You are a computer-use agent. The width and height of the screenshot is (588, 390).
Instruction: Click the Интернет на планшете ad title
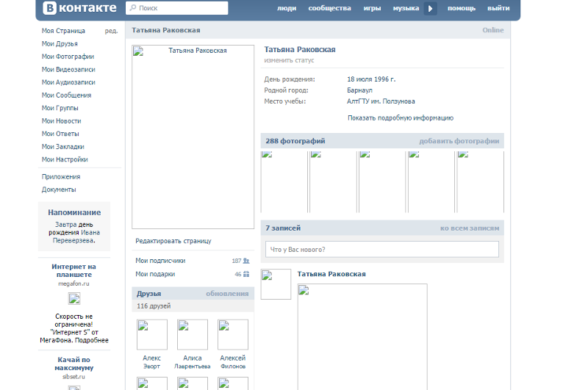(x=74, y=270)
